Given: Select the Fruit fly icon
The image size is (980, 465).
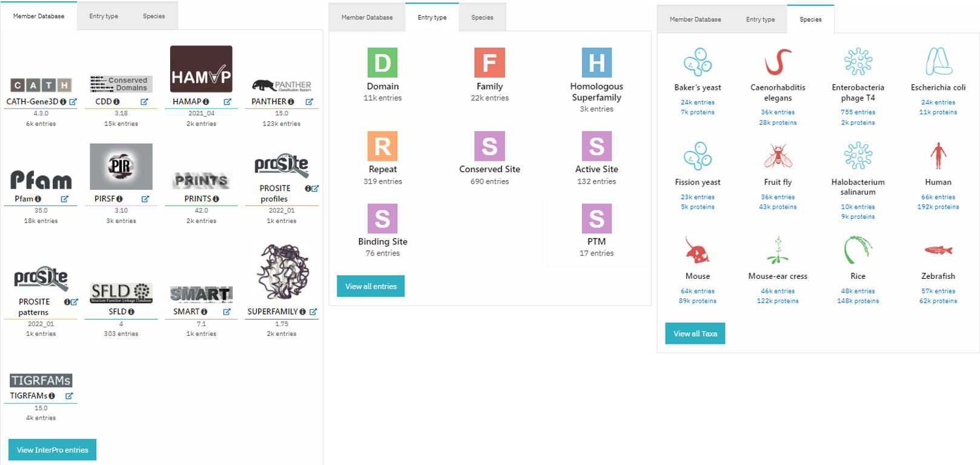Looking at the screenshot, I should tap(778, 156).
